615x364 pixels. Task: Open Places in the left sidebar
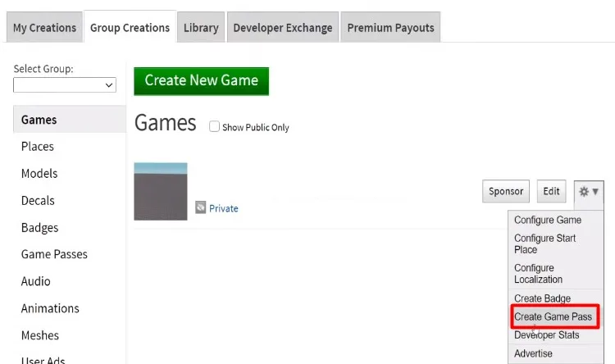[37, 146]
